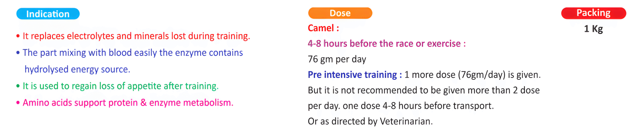Click the blue Indication badge
644x140 pixels.
tap(48, 14)
